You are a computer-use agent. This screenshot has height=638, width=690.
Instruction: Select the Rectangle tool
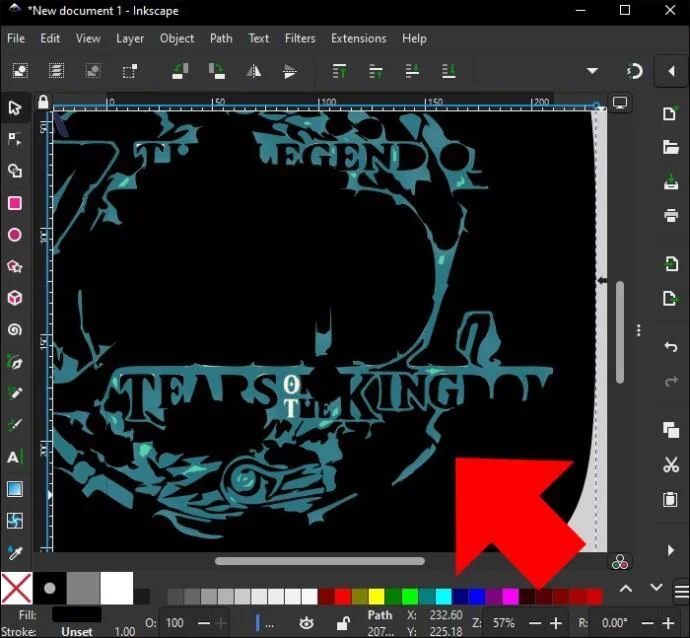tap(15, 203)
